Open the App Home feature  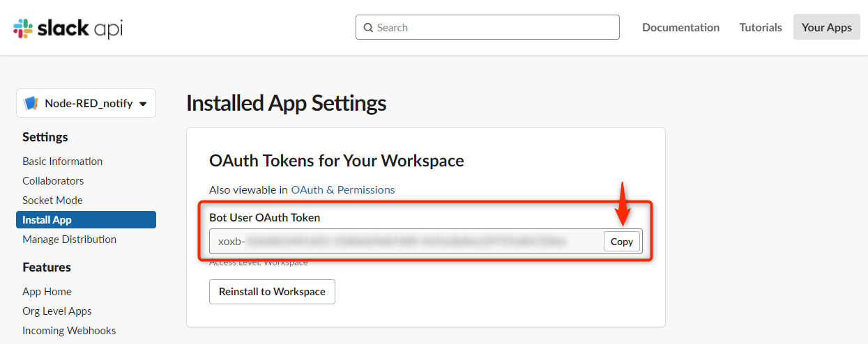click(x=47, y=291)
